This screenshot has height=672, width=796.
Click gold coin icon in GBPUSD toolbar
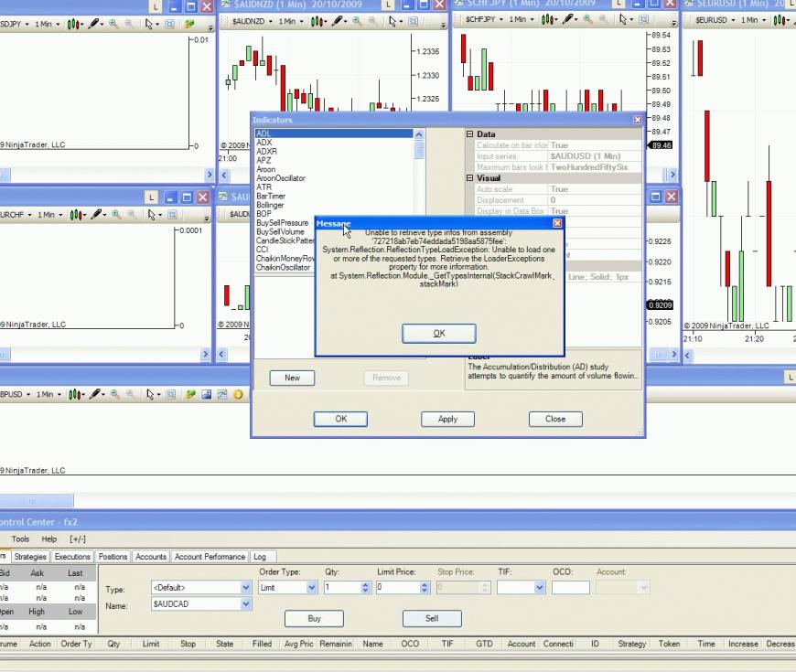(238, 394)
